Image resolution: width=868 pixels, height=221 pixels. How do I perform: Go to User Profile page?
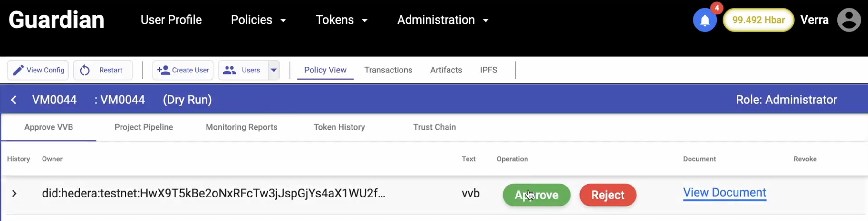pyautogui.click(x=171, y=20)
